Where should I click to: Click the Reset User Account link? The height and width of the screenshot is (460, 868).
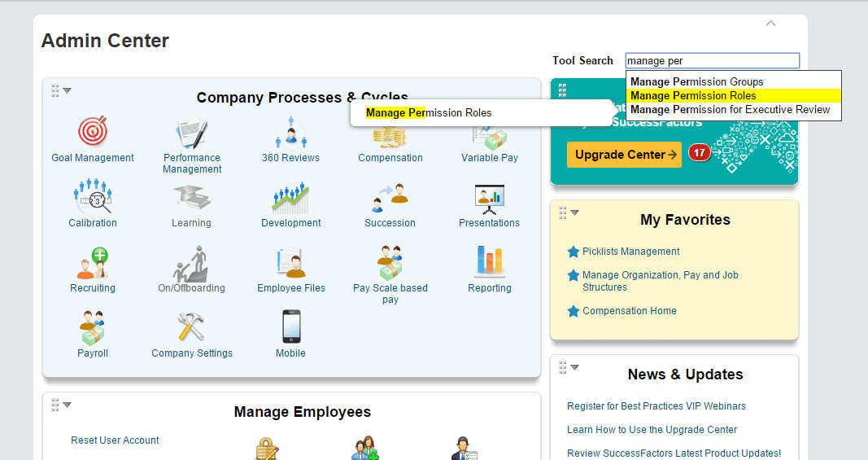115,440
